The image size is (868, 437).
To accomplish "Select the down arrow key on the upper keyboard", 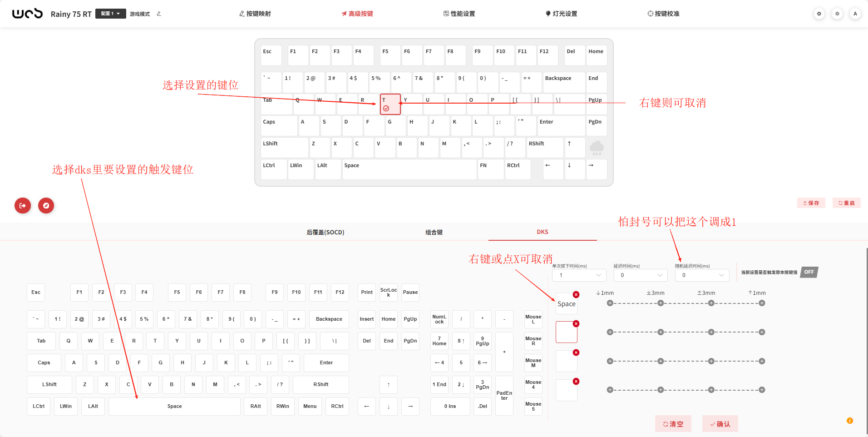I will (x=575, y=169).
